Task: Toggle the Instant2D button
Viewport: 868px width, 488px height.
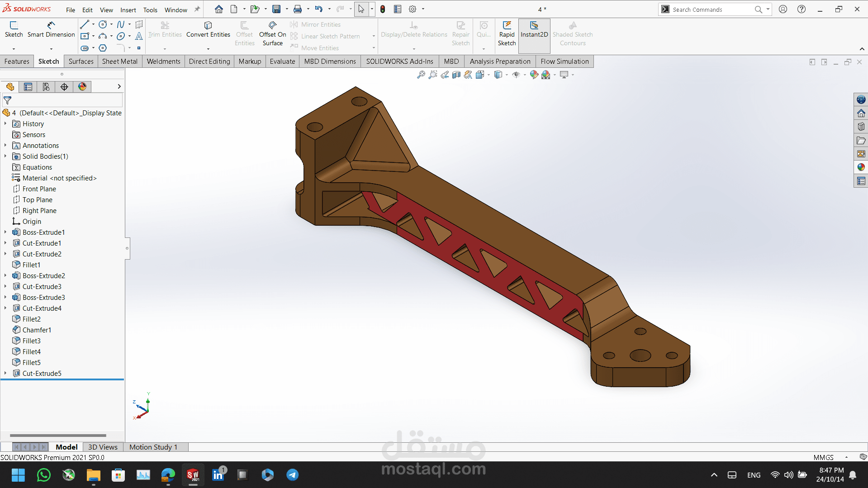Action: [534, 36]
